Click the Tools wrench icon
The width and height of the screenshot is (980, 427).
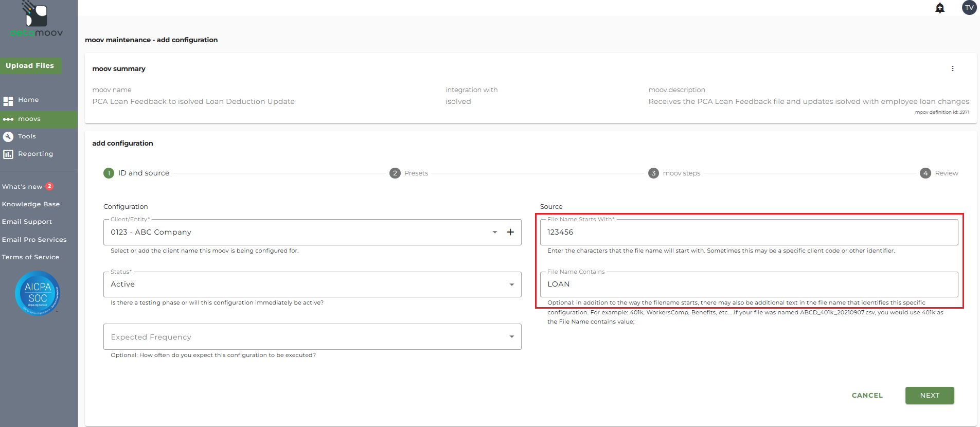(8, 137)
